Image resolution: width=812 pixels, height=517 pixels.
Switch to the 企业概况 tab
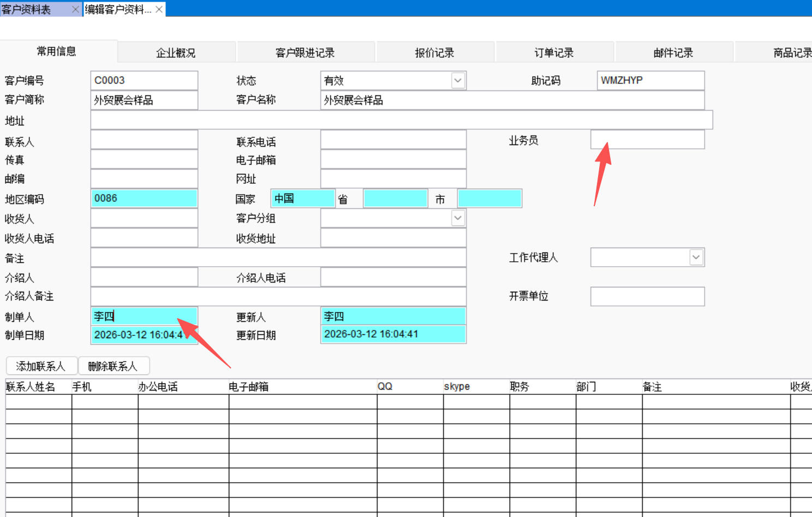coord(176,53)
